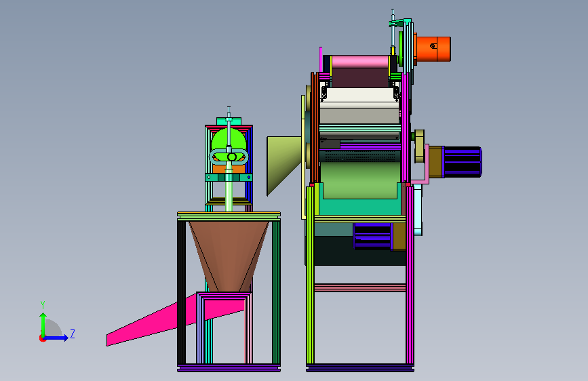Screen dimensions: 588x381
Task: Select the blue finned motor on right side
Action: click(x=463, y=162)
